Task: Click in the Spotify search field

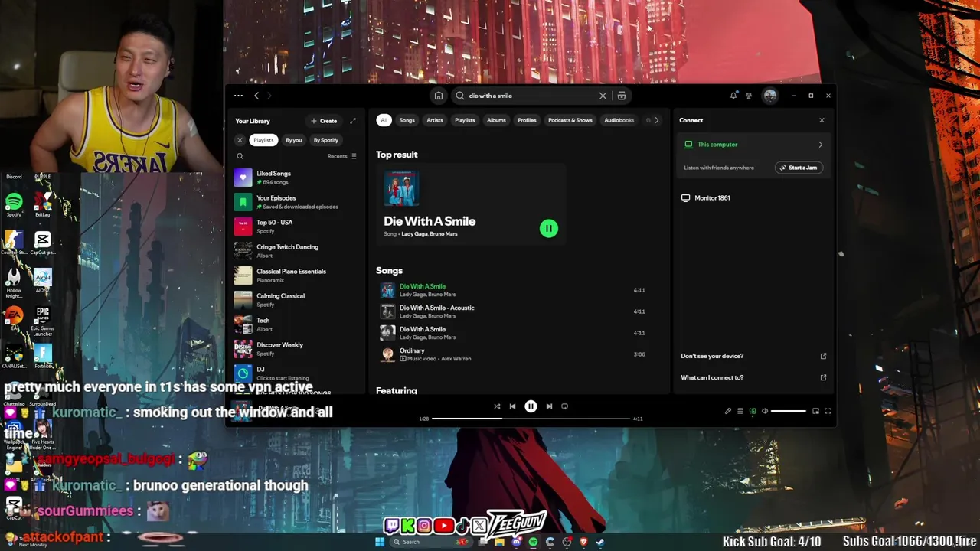Action: coord(528,96)
